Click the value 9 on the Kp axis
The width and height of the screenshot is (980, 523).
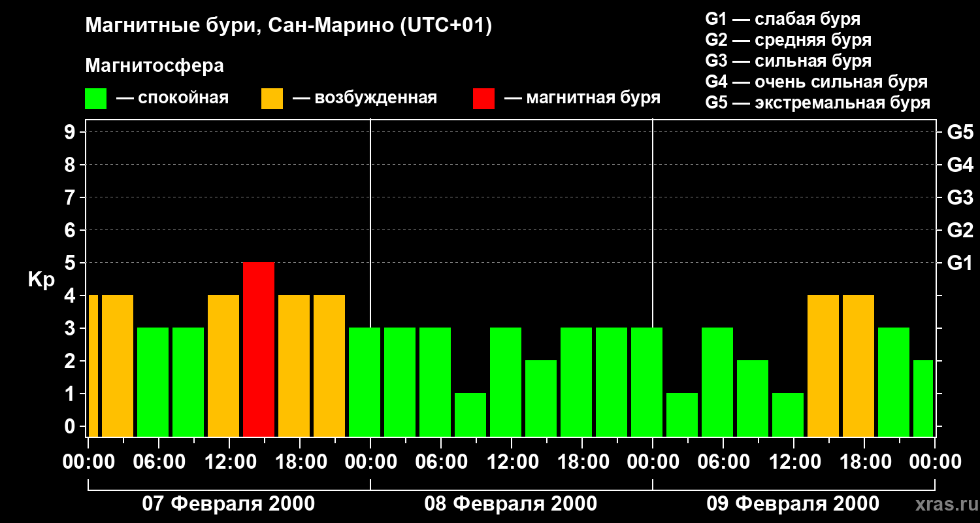[x=71, y=132]
